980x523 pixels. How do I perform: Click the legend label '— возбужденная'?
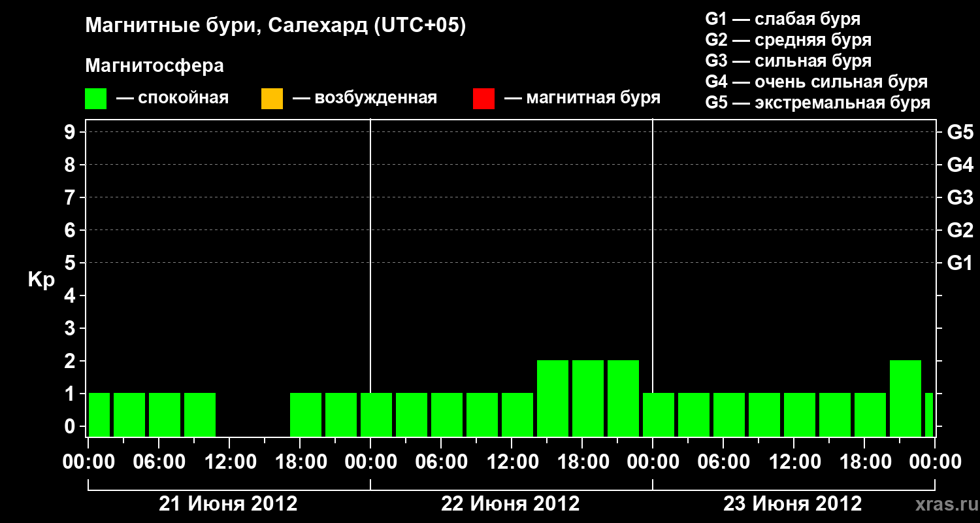365,98
